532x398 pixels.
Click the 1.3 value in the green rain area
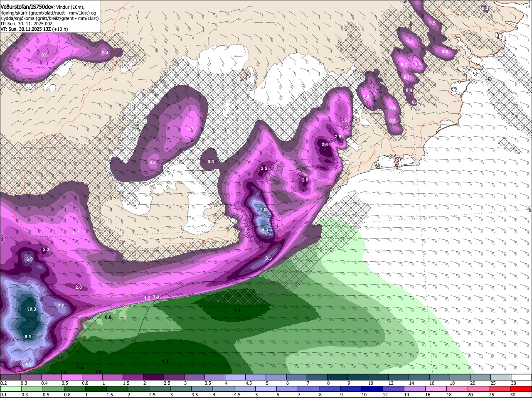pyautogui.click(x=165, y=361)
